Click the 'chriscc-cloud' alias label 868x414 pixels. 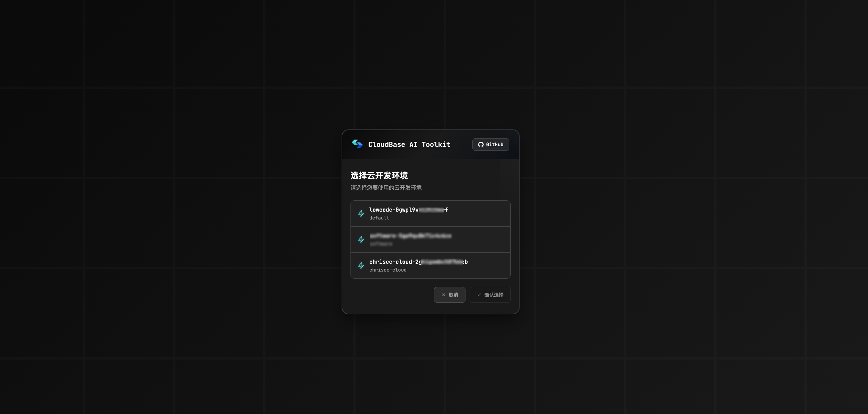388,270
